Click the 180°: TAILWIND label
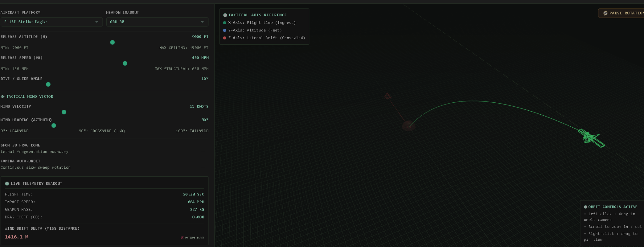This screenshot has height=247, width=644. coord(192,131)
